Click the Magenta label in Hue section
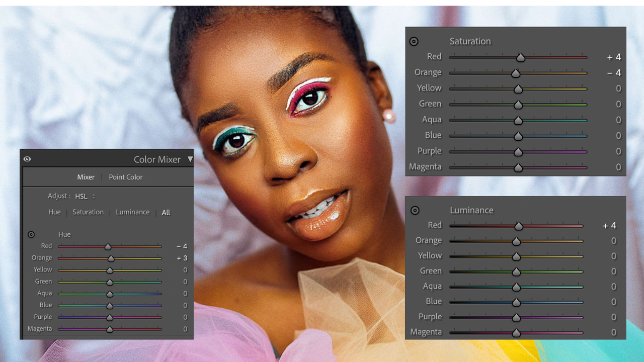This screenshot has width=644, height=362. (40, 329)
